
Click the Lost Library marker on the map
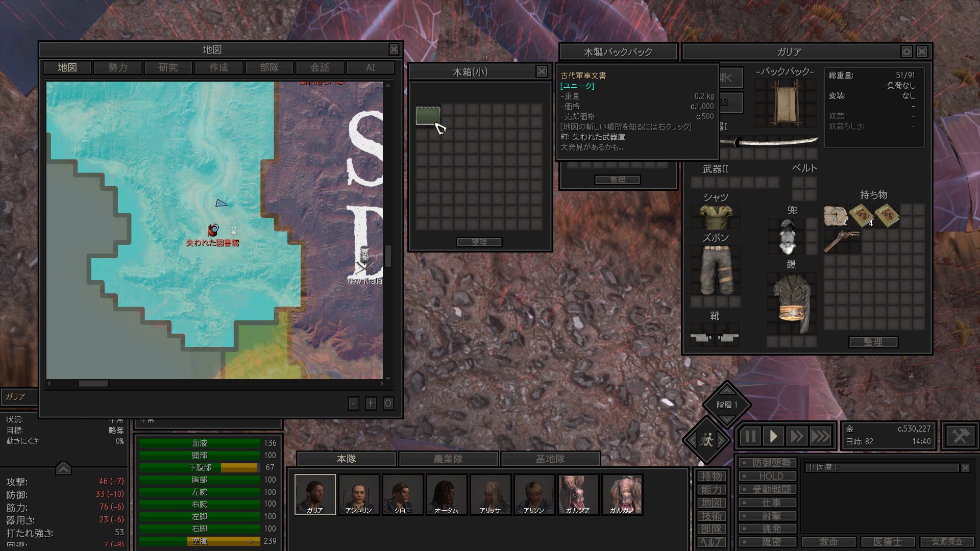click(213, 230)
